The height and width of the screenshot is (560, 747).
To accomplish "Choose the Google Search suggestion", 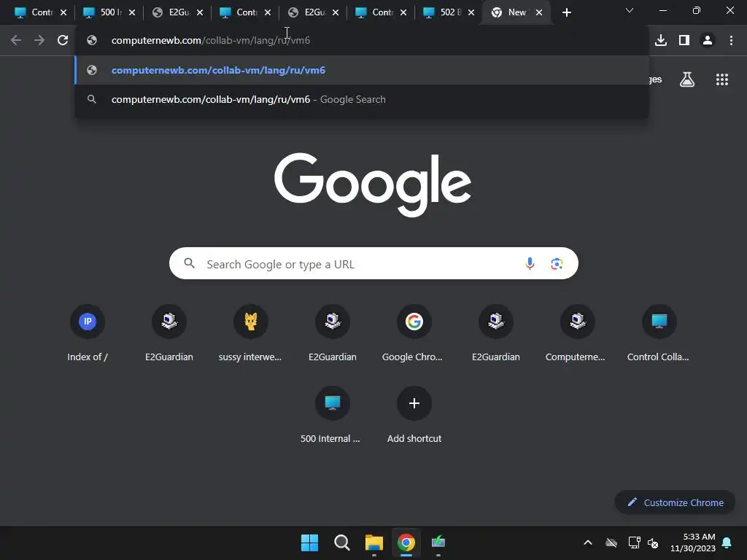I will [362, 99].
